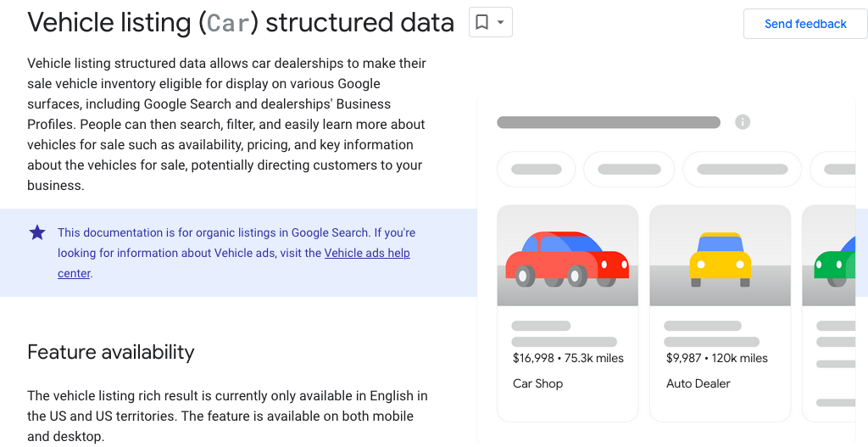
Task: Click the Feature availability heading
Action: [111, 352]
